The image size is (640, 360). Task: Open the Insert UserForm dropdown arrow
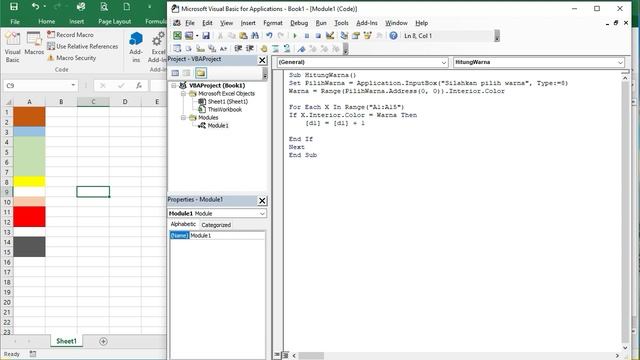(197, 36)
